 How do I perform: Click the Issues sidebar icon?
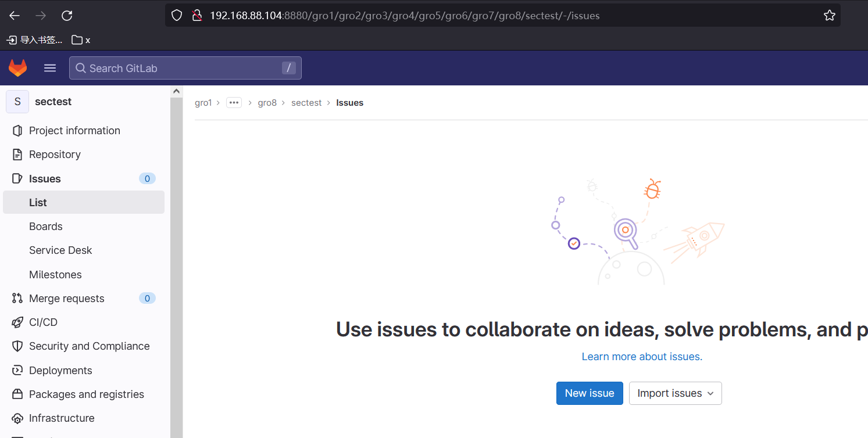[17, 179]
